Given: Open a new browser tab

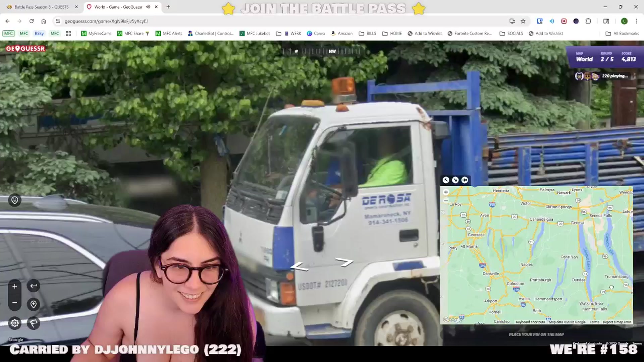Looking at the screenshot, I should click(168, 7).
